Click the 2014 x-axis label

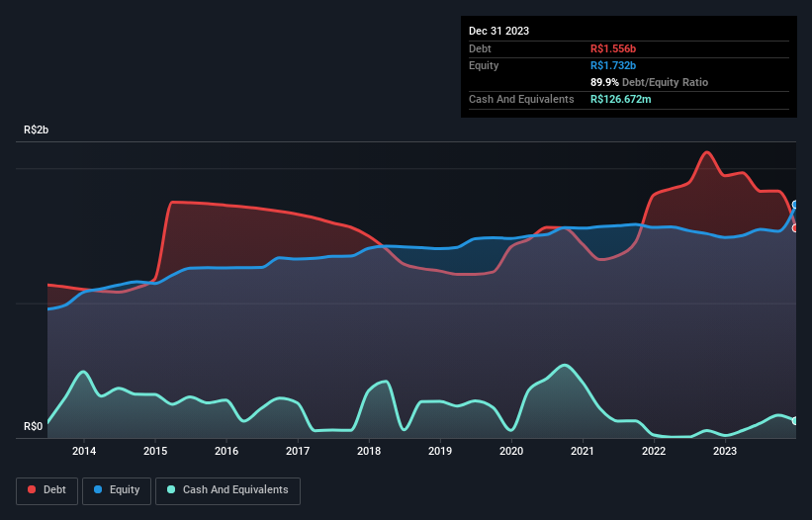pos(84,451)
